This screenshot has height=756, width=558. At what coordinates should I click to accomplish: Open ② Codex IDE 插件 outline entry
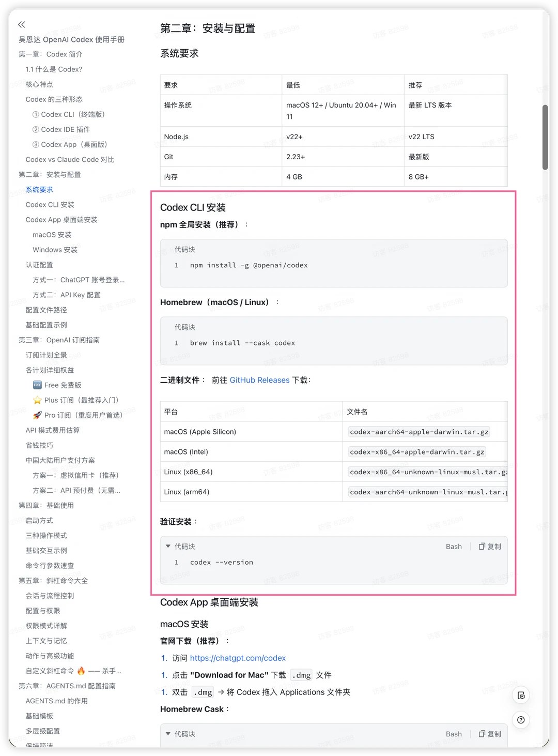(61, 129)
